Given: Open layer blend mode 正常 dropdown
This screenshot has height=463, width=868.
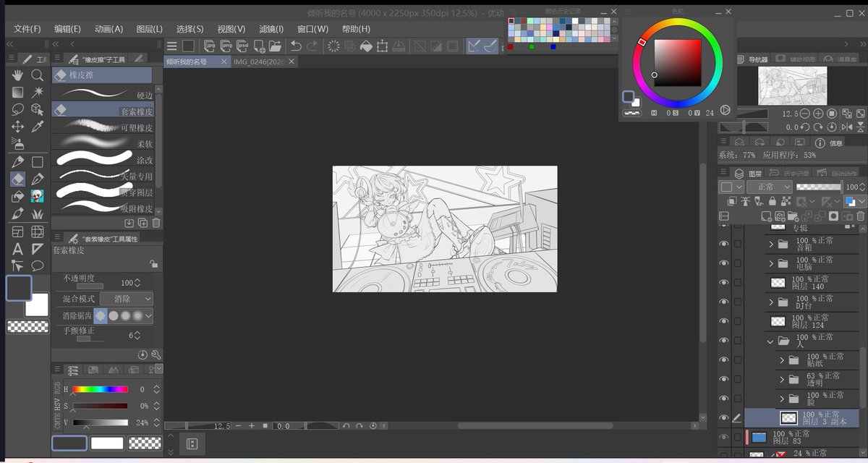Looking at the screenshot, I should (769, 187).
